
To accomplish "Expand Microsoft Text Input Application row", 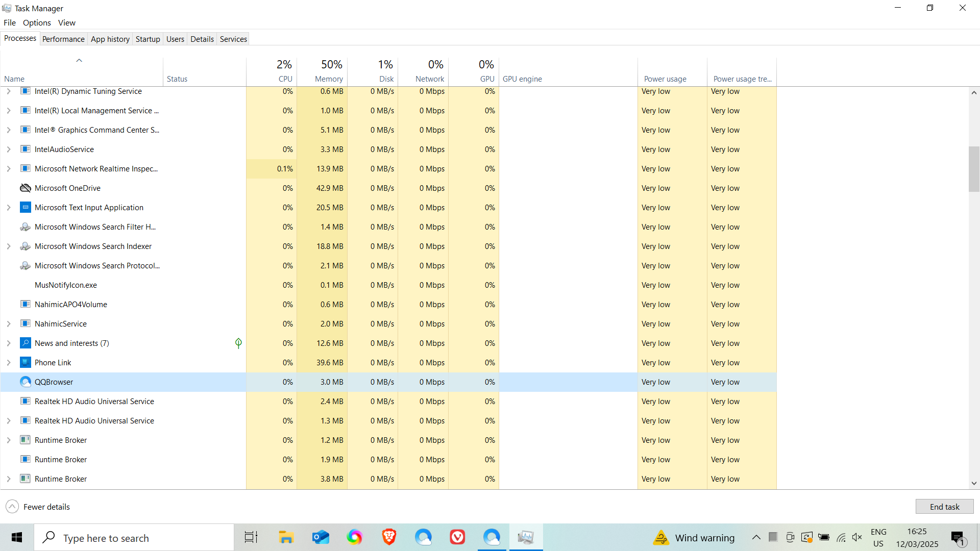I will click(x=9, y=208).
